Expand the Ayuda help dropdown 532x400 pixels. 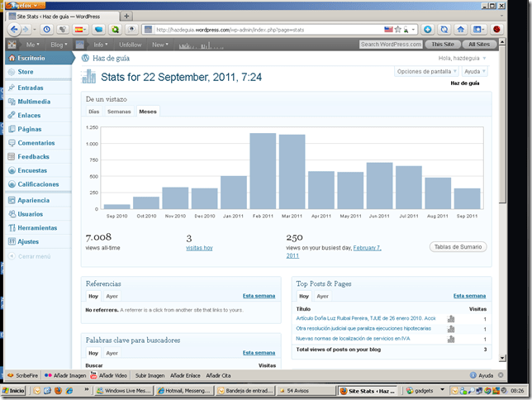pyautogui.click(x=474, y=71)
